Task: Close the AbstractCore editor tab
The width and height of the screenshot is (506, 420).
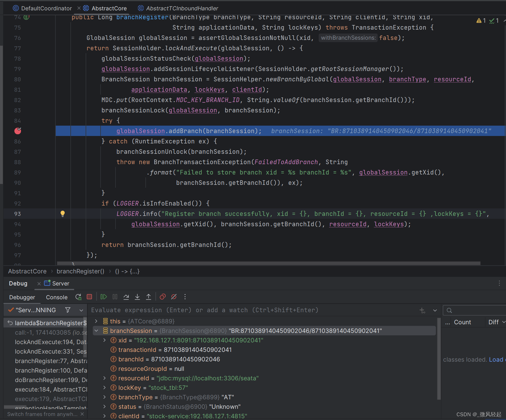Action: point(79,8)
